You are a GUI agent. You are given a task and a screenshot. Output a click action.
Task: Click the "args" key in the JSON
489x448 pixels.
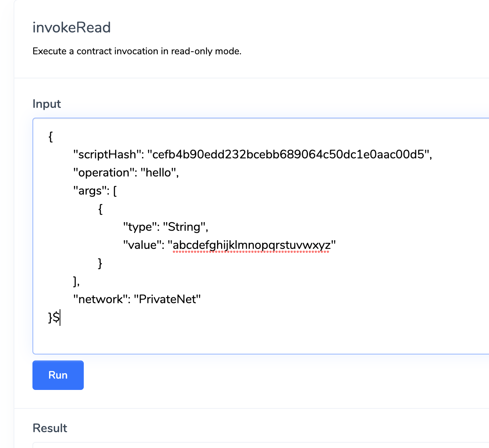[91, 191]
